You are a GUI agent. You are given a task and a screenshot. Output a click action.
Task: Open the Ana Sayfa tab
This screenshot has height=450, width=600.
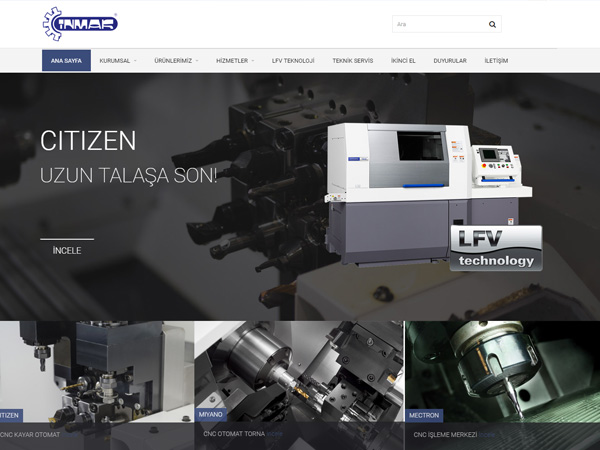[x=66, y=61]
